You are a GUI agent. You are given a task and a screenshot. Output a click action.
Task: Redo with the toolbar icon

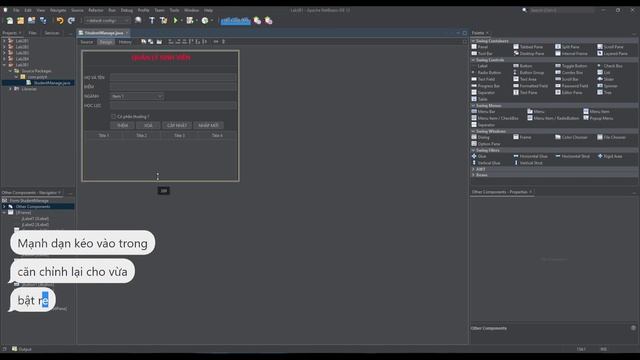71,20
